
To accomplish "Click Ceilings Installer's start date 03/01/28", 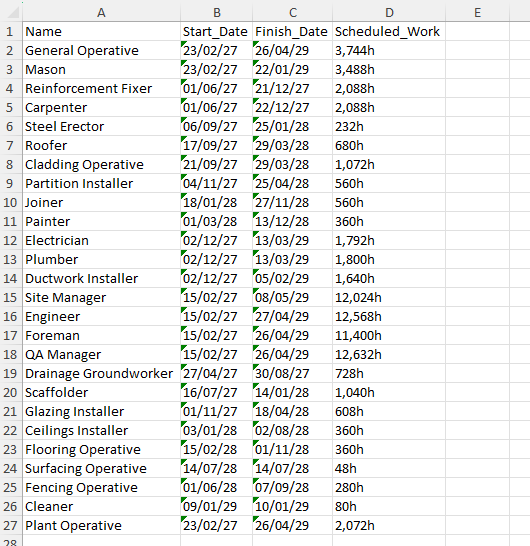I will point(217,430).
